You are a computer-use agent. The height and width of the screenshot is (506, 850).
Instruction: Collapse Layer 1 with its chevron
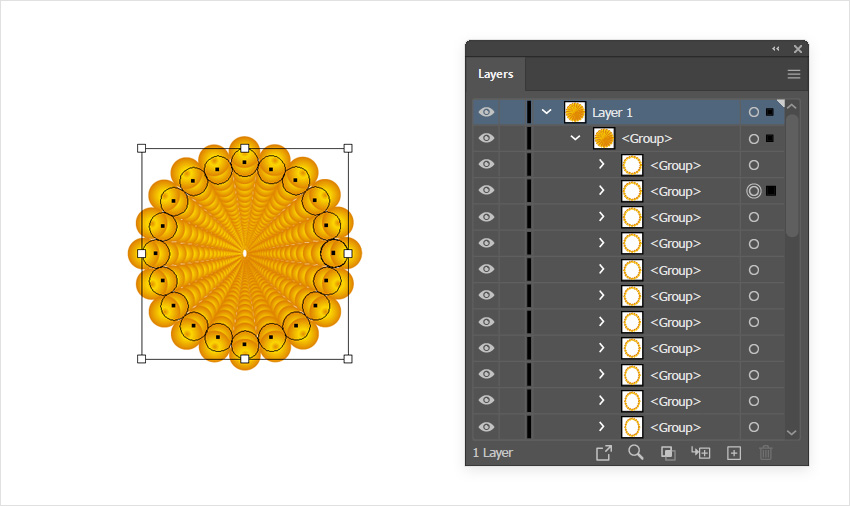point(546,112)
